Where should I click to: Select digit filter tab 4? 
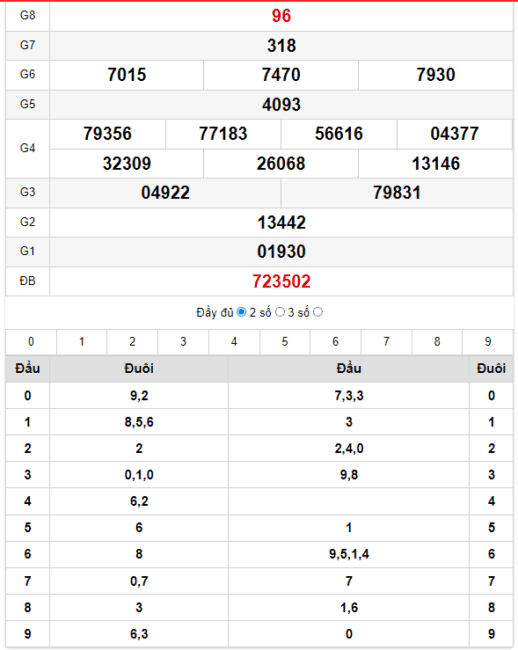pos(234,342)
